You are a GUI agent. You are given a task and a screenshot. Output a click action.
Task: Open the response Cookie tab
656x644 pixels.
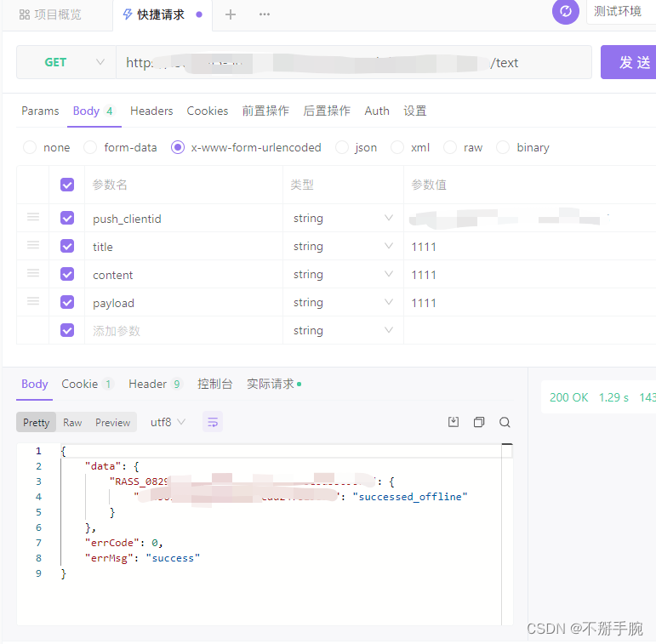(87, 384)
